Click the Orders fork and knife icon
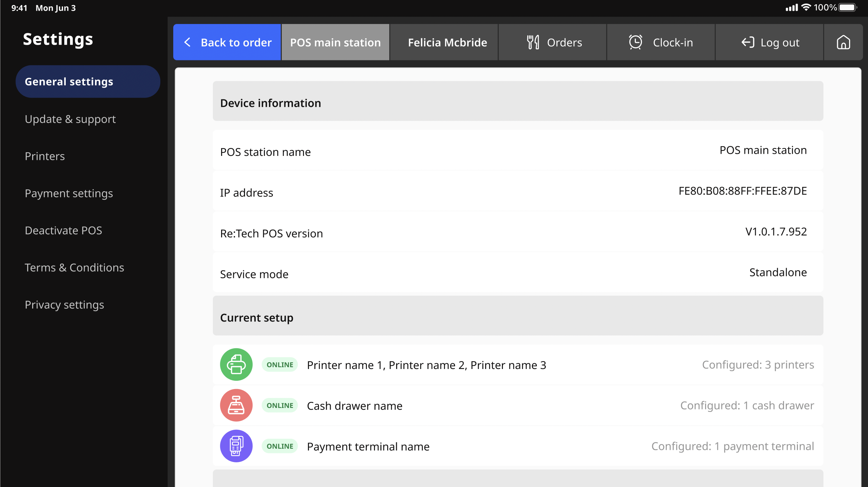Screen dimensions: 868x487 tap(533, 42)
